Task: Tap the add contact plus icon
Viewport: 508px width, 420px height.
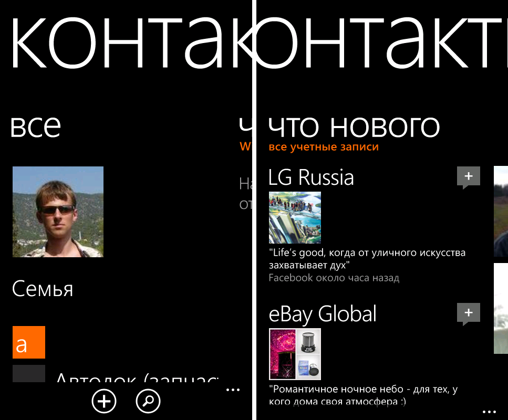Action: [103, 401]
